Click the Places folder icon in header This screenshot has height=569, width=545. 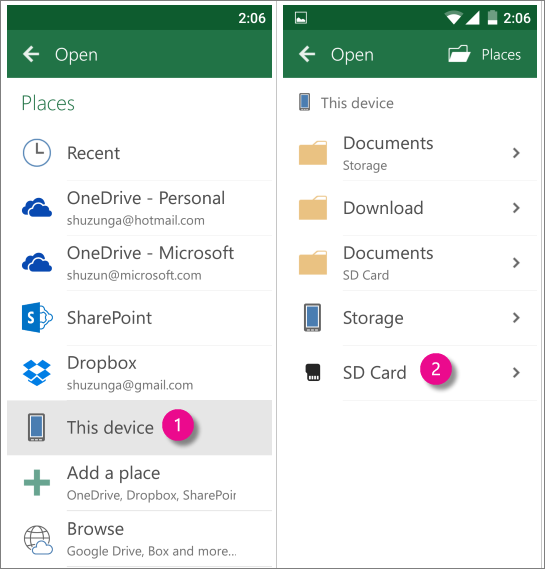click(x=459, y=54)
